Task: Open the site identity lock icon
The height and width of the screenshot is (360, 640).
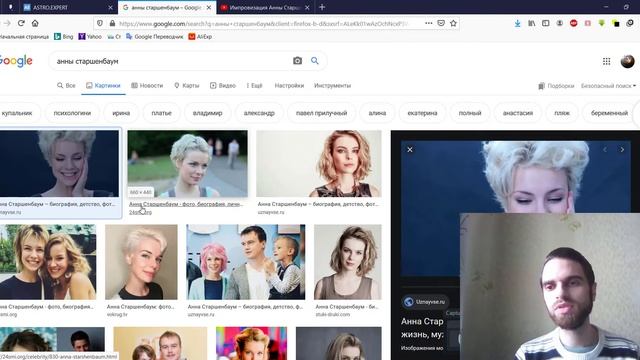Action: click(112, 24)
